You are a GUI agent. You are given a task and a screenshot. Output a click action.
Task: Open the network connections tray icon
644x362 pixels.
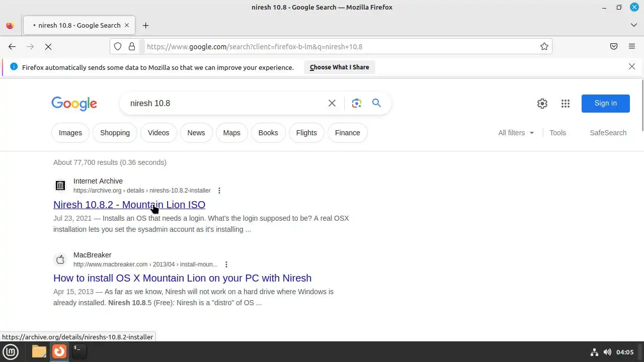click(x=594, y=352)
